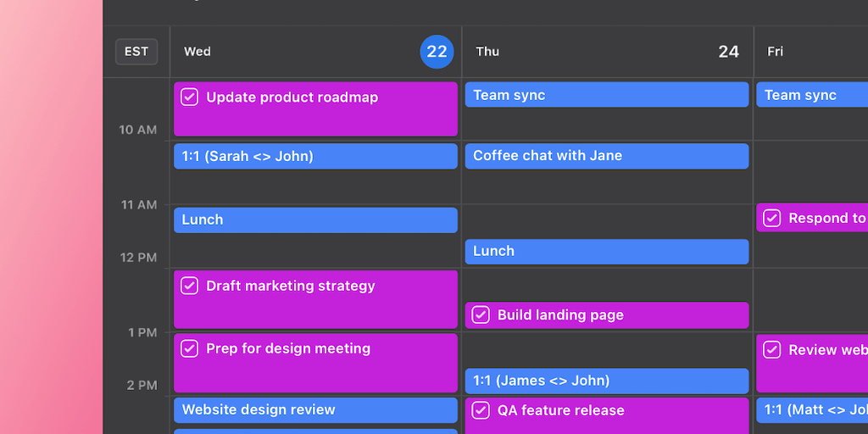Image resolution: width=868 pixels, height=434 pixels.
Task: Select the Coffee chat with Jane event
Action: point(606,156)
